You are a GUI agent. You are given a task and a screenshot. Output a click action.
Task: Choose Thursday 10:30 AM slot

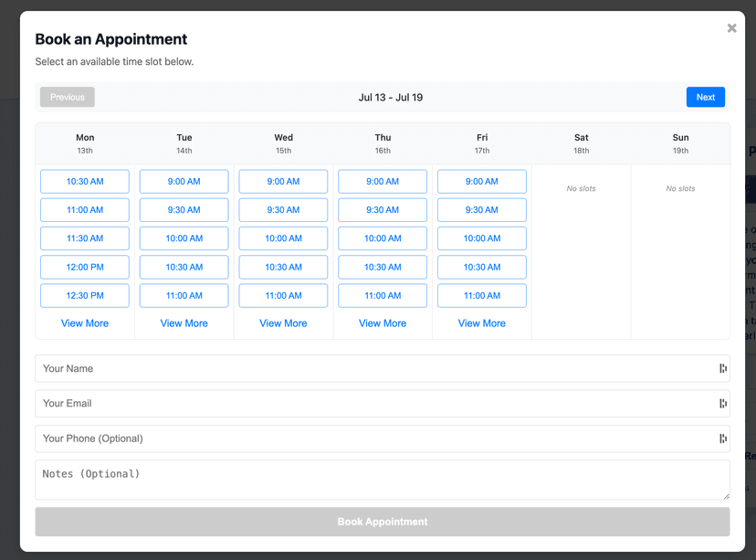pos(383,268)
